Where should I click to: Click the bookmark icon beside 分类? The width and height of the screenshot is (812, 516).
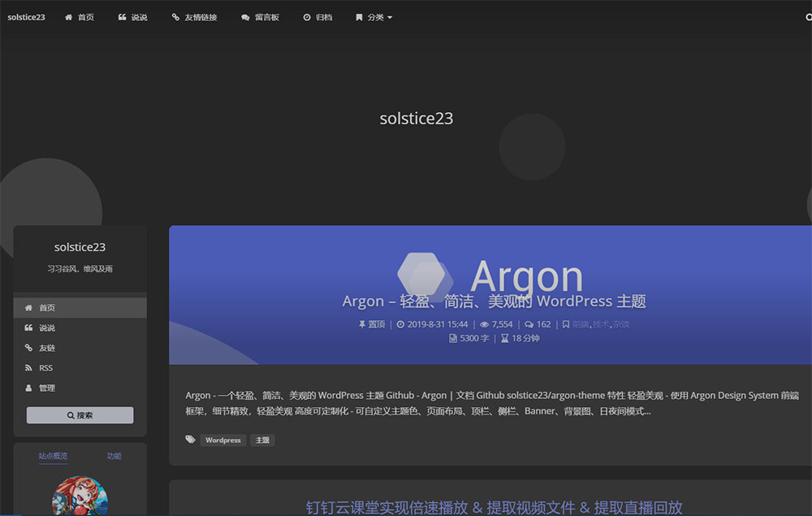(359, 17)
